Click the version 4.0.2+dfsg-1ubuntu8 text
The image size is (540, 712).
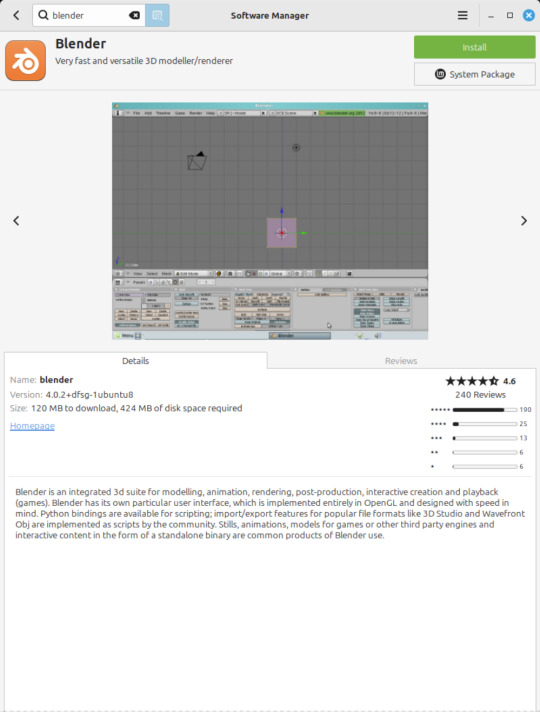(89, 395)
